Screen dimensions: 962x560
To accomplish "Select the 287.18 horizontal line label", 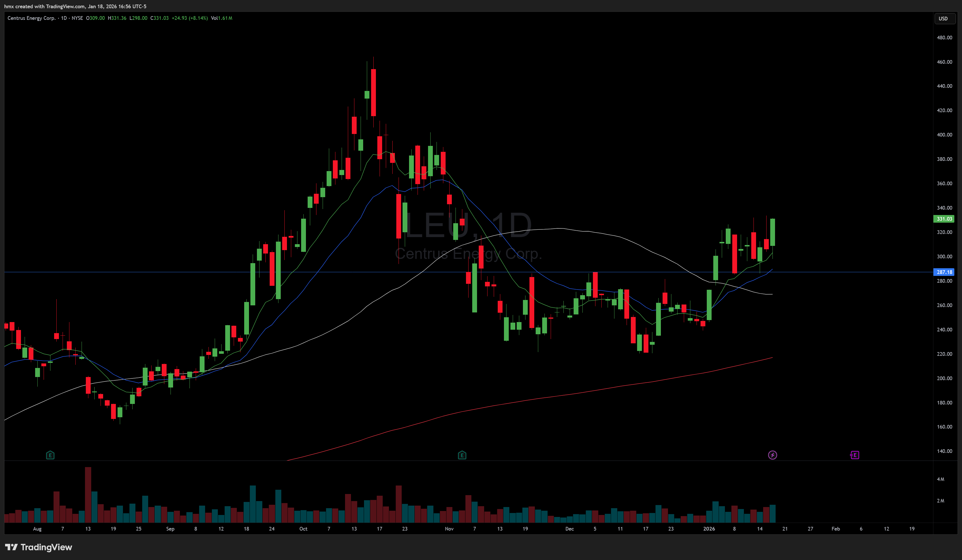I will (944, 272).
